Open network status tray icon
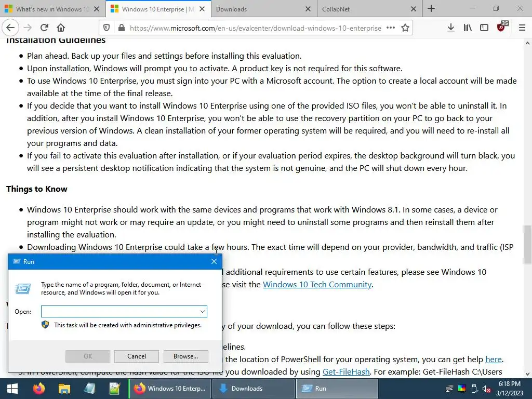The height and width of the screenshot is (399, 532). [x=449, y=389]
